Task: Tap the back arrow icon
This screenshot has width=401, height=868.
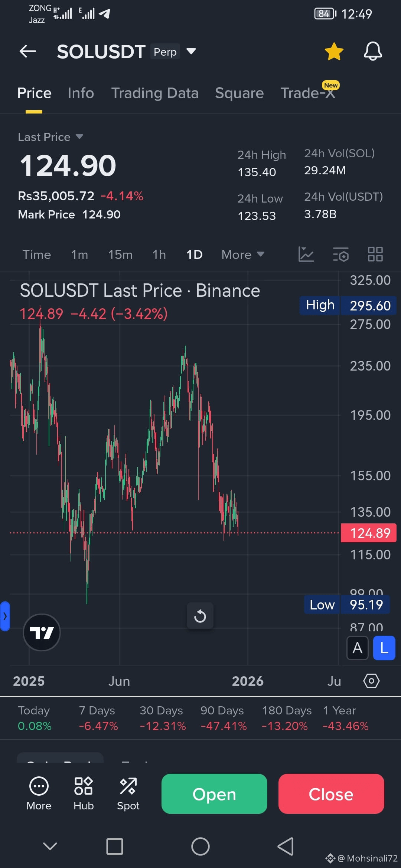Action: (28, 51)
